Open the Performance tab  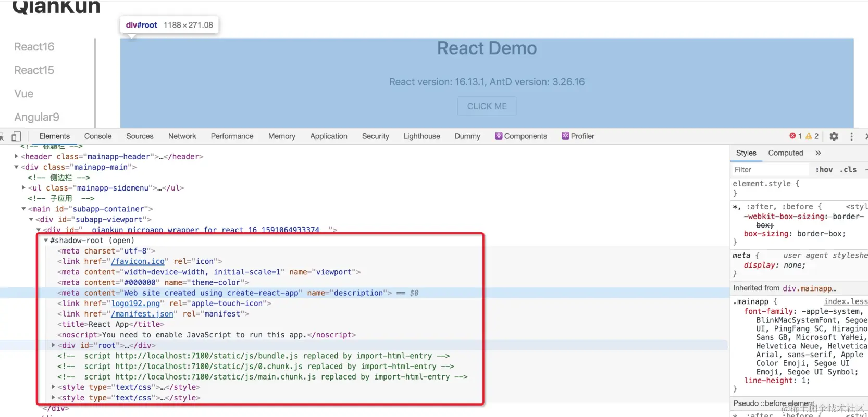(232, 136)
